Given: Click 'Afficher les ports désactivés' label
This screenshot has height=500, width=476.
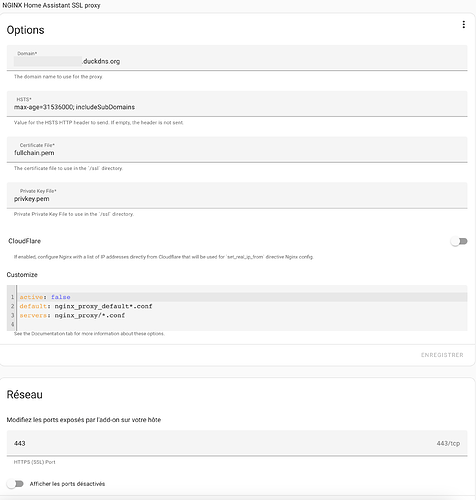Looking at the screenshot, I should click(x=67, y=484).
